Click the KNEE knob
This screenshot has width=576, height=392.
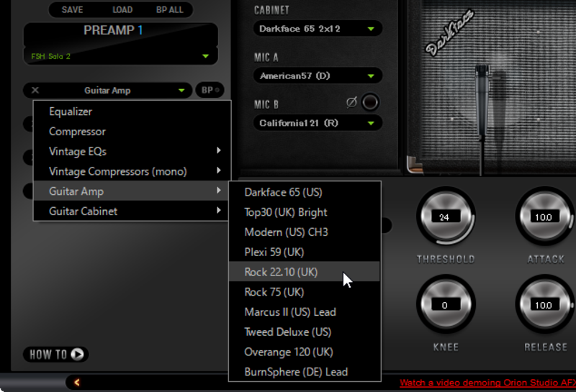pyautogui.click(x=446, y=305)
